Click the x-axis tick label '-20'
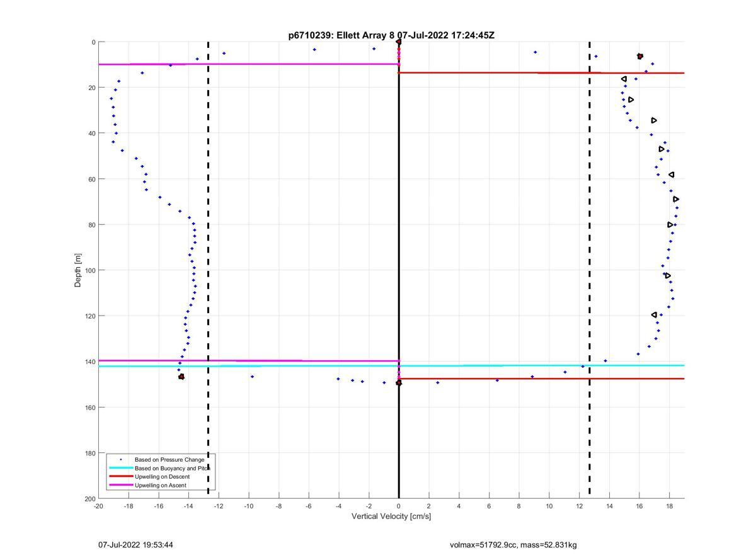 coord(98,506)
